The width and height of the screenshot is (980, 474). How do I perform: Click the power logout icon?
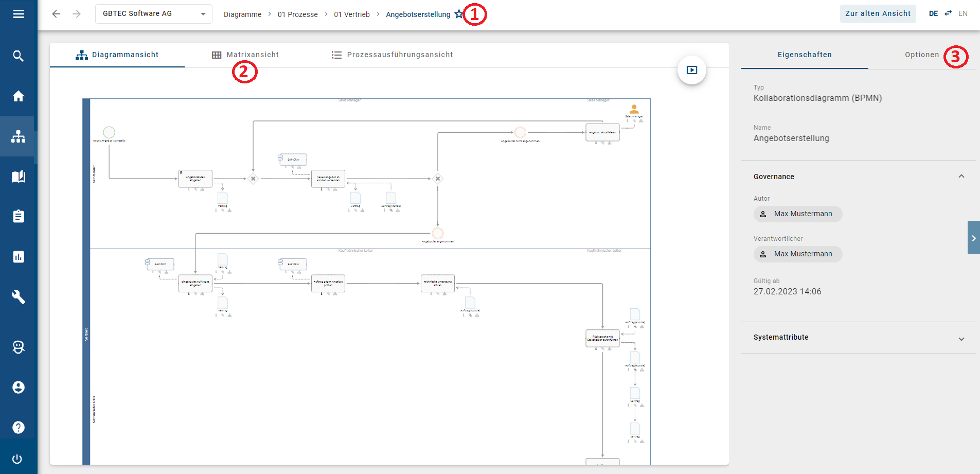point(17,459)
